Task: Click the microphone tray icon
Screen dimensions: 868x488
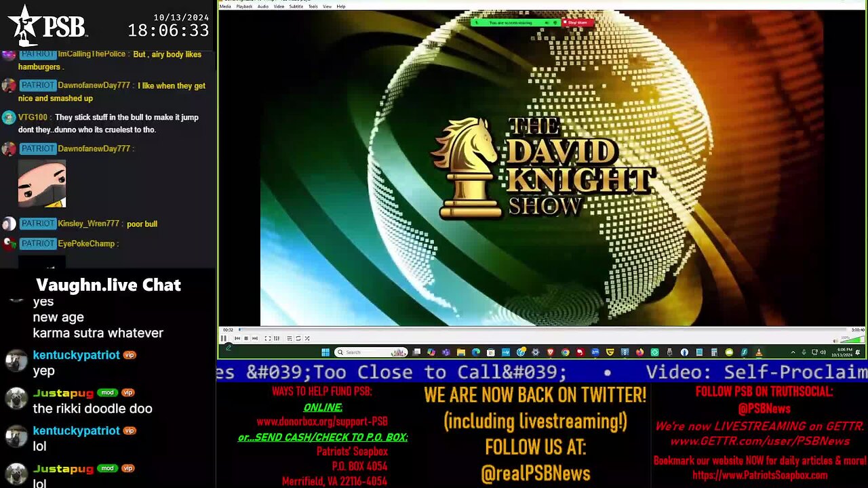Action: click(x=804, y=352)
